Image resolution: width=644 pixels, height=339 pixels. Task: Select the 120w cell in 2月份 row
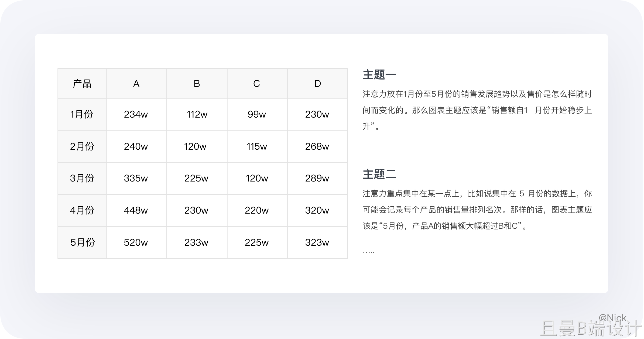tap(197, 146)
